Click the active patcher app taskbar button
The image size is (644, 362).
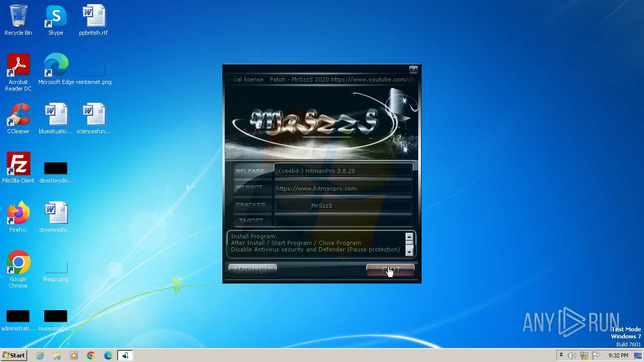(x=125, y=355)
